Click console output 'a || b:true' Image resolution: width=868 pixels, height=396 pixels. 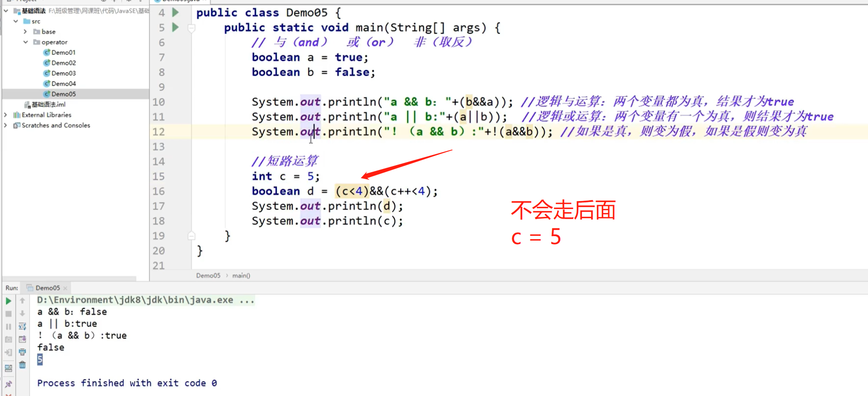pos(67,324)
